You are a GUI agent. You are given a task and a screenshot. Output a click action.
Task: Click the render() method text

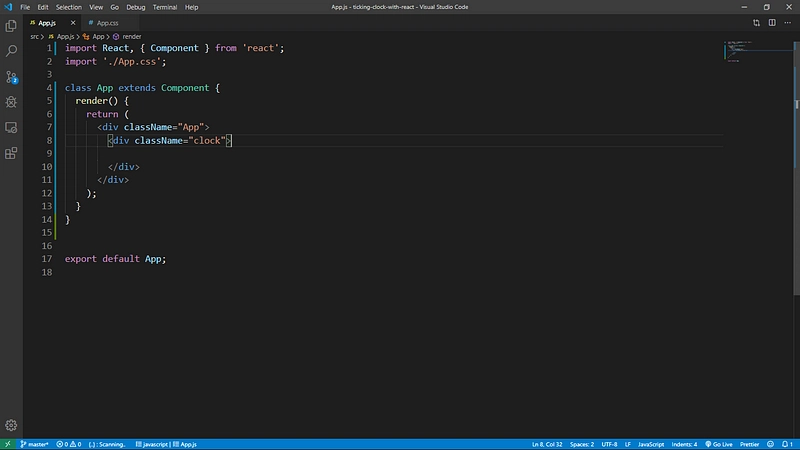coord(96,101)
